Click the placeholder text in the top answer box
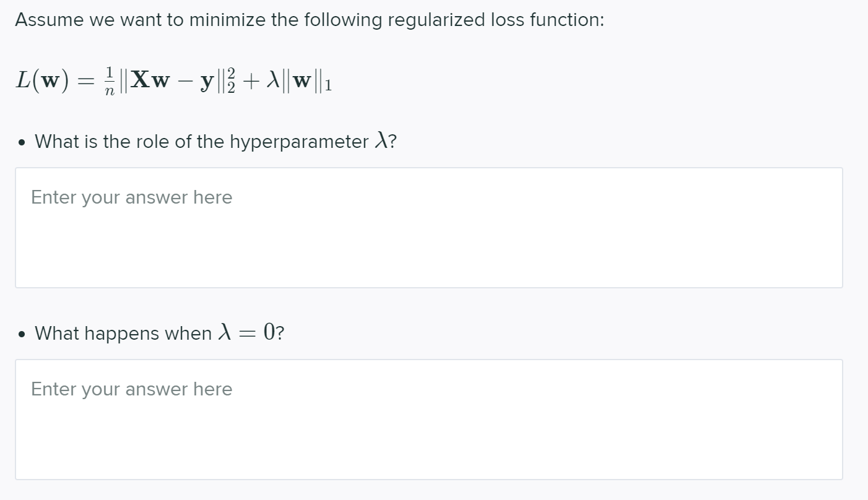 point(131,197)
